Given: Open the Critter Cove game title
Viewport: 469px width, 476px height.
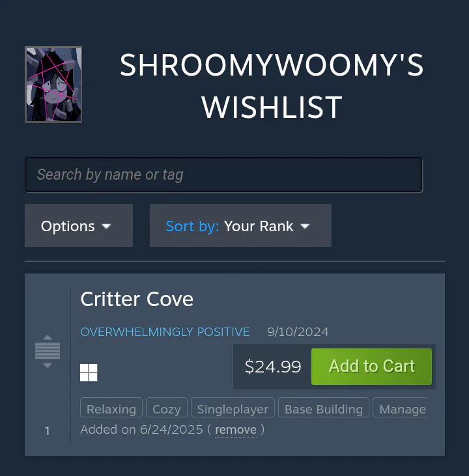Looking at the screenshot, I should point(137,300).
